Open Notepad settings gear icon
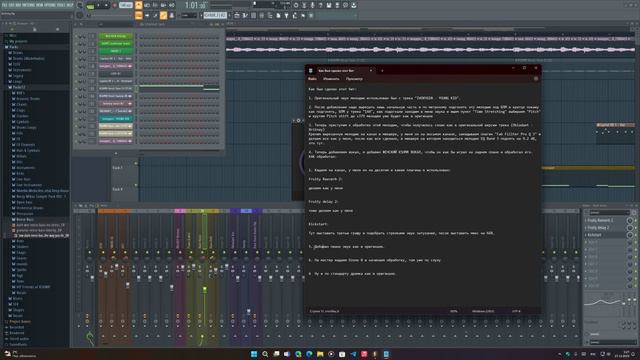Screen dimensions: 640x360 pos(536,79)
